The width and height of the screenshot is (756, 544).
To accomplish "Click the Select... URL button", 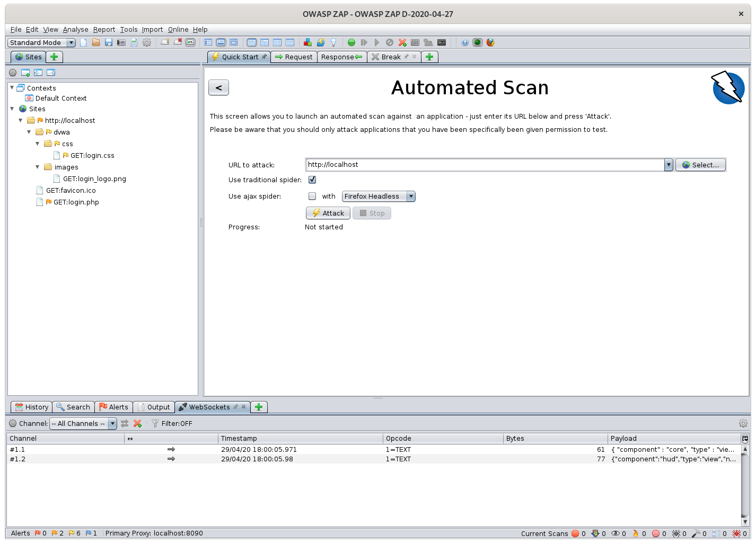I will click(x=700, y=165).
